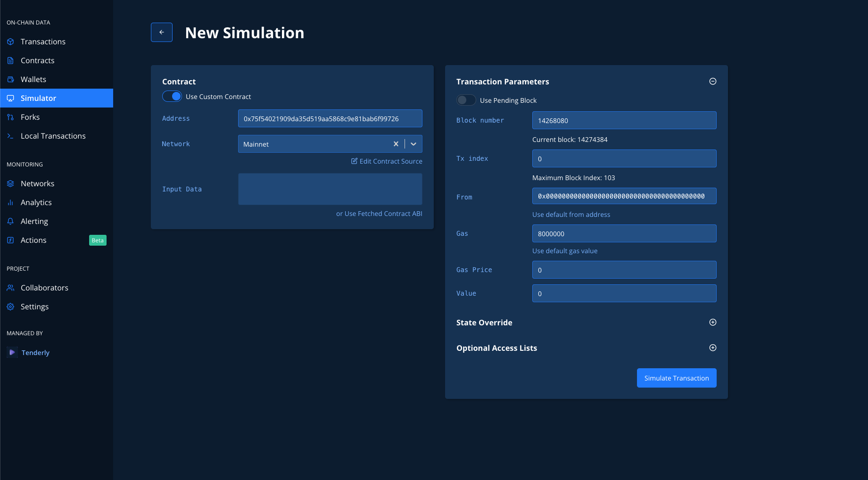The height and width of the screenshot is (480, 868).
Task: Expand the State Override section
Action: 713,323
